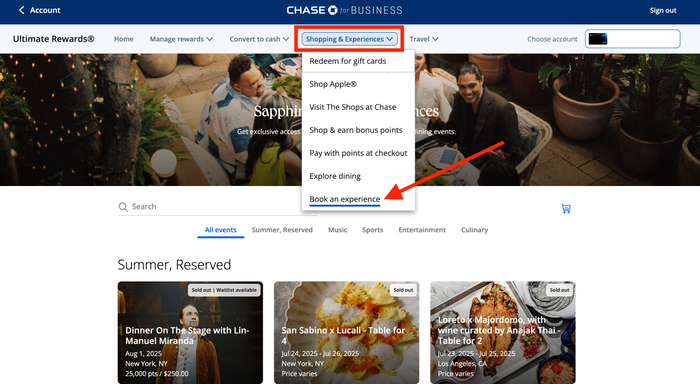Open Explore dining menu item

(x=335, y=176)
